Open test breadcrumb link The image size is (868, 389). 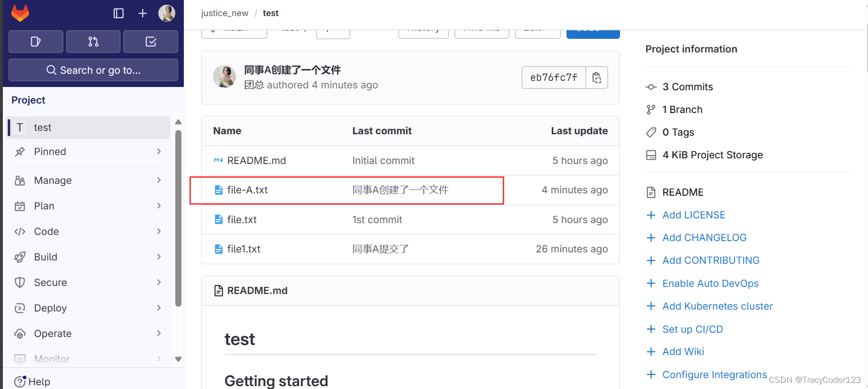pyautogui.click(x=271, y=13)
